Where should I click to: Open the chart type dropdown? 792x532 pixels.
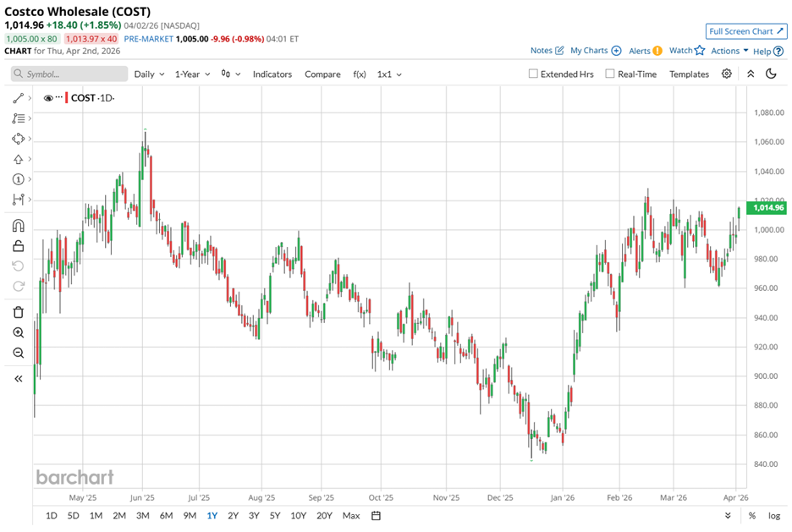[230, 74]
